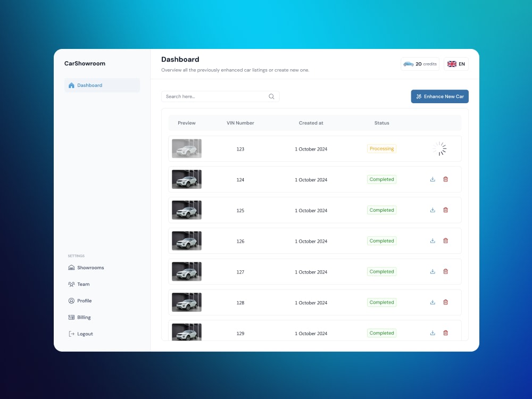Screen dimensions: 532x399
Task: Click the magic wand icon on Enhance button
Action: (x=419, y=96)
